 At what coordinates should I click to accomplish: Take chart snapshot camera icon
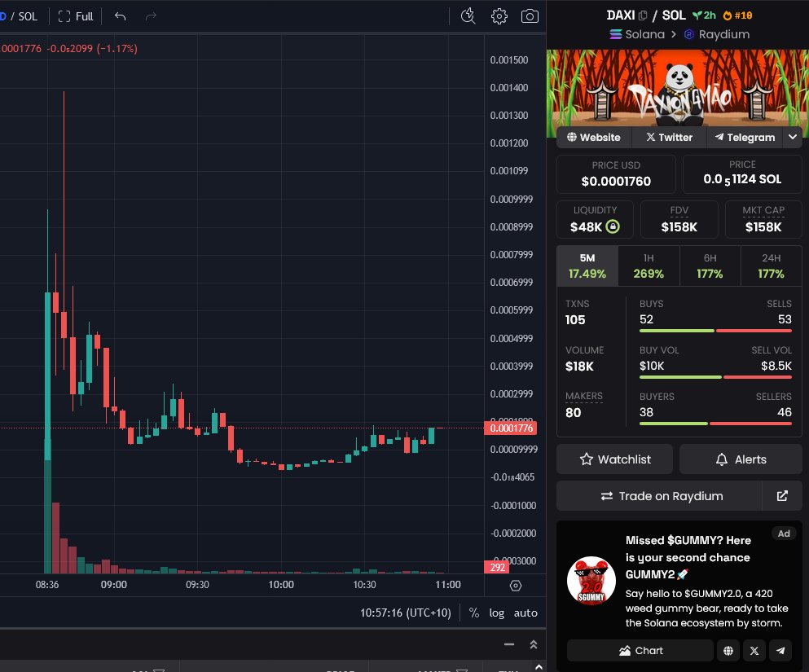pos(530,16)
